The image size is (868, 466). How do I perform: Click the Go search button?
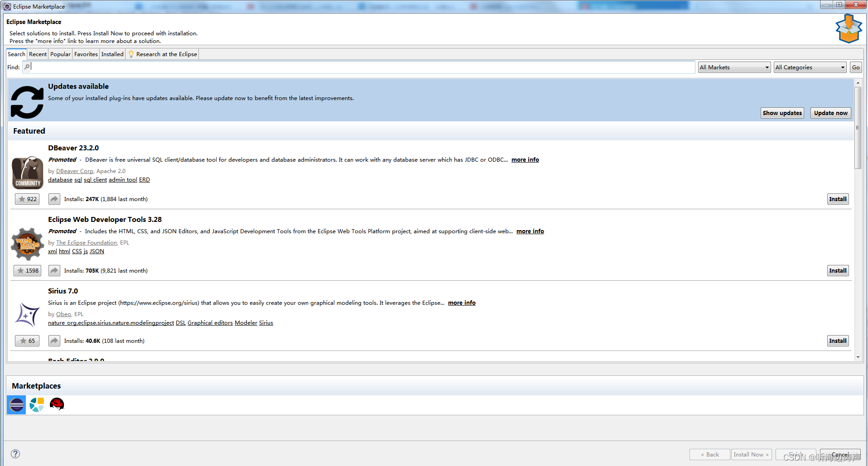[856, 67]
